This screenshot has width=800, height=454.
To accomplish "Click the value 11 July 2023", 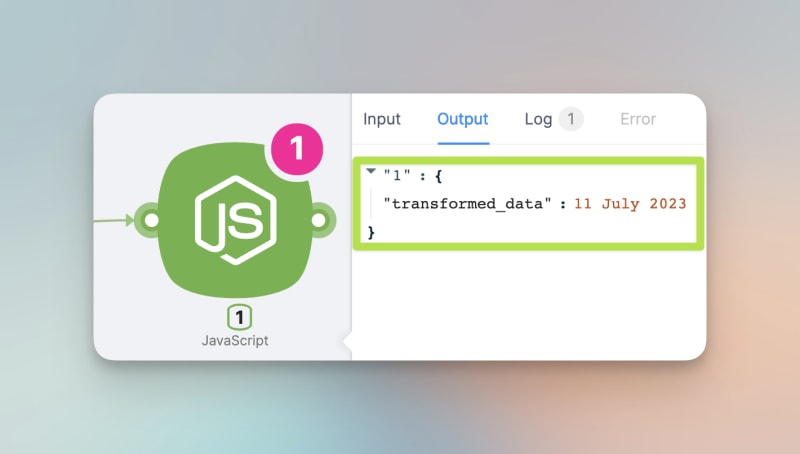I will click(630, 204).
